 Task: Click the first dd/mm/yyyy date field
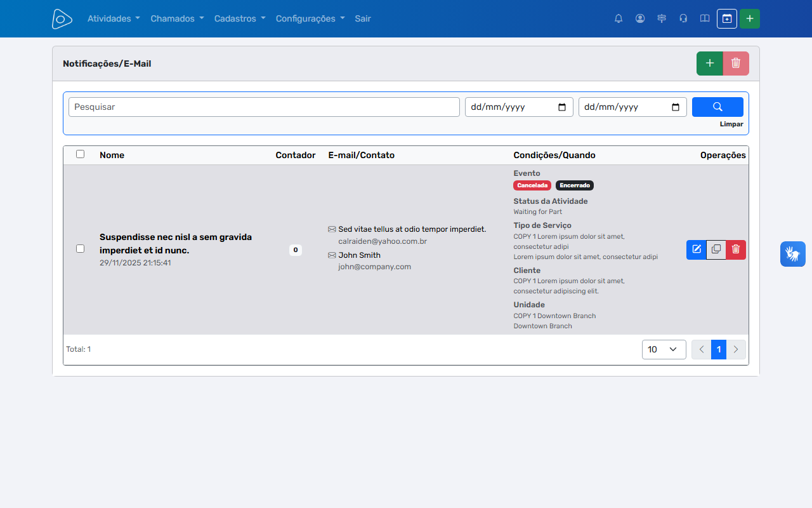pos(519,107)
